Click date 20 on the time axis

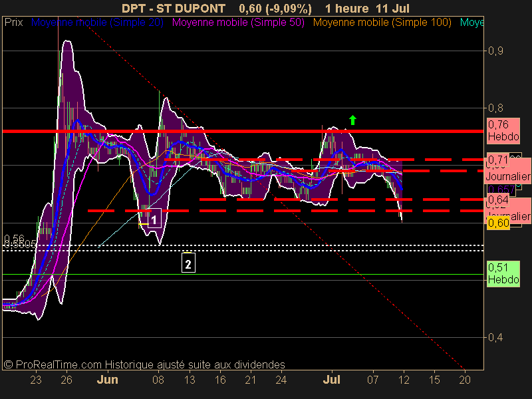pyautogui.click(x=465, y=380)
